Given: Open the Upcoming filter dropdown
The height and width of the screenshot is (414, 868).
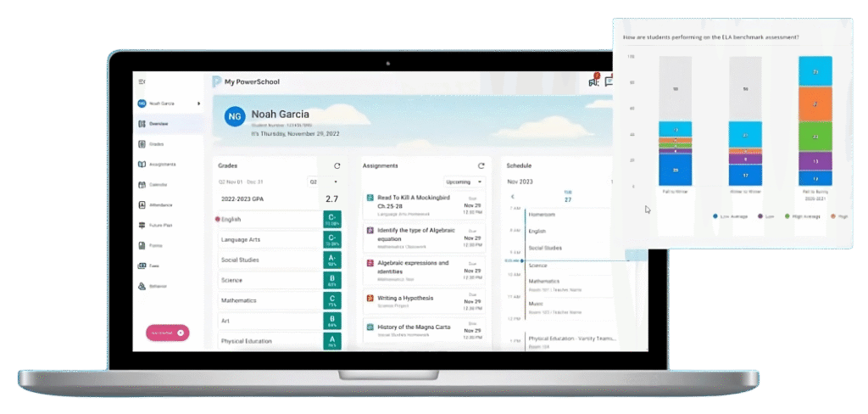Looking at the screenshot, I should (x=465, y=182).
